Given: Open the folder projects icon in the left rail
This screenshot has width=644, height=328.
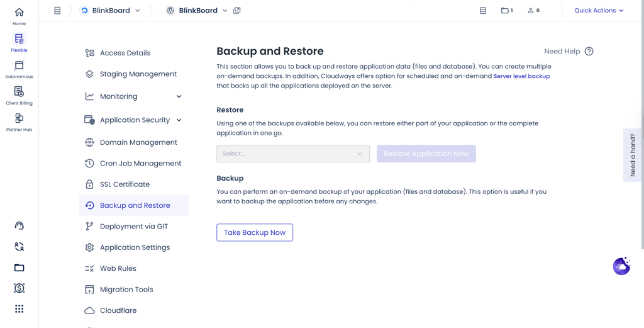Looking at the screenshot, I should click(x=19, y=268).
